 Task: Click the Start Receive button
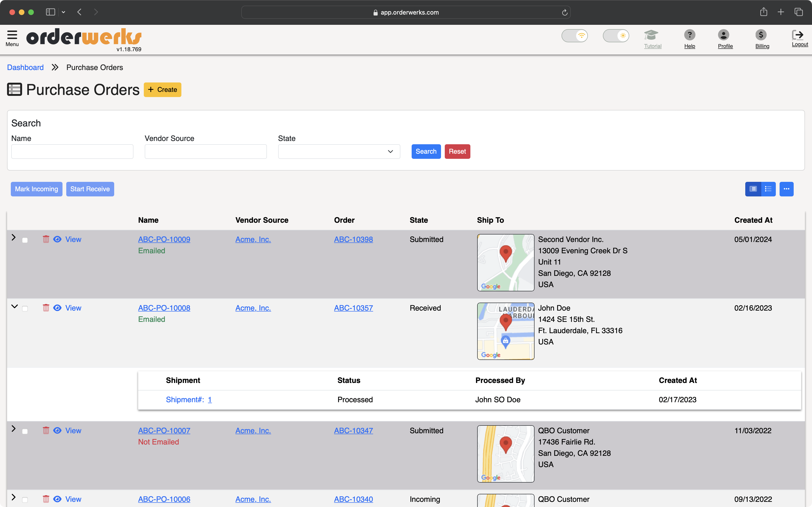(x=90, y=189)
